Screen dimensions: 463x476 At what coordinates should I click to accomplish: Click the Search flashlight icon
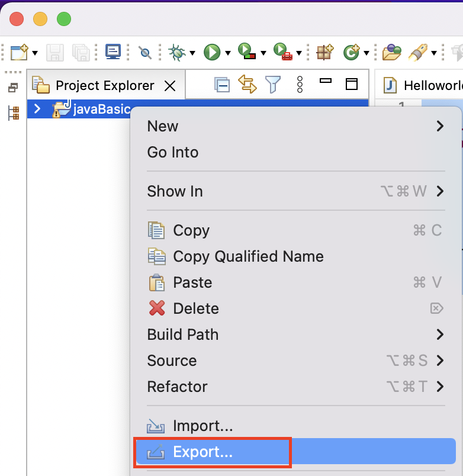(418, 52)
